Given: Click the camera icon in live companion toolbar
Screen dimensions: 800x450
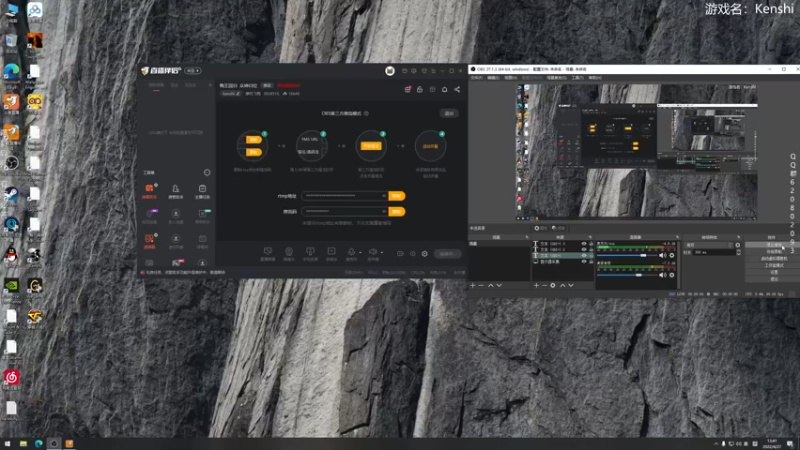Looking at the screenshot, I should tap(289, 252).
